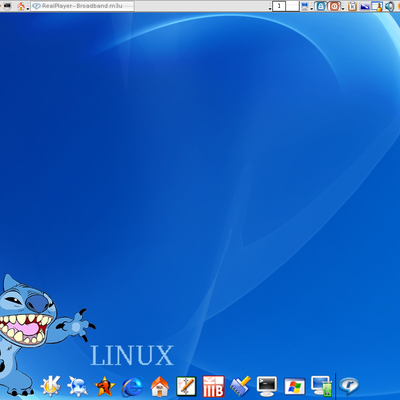This screenshot has height=400, width=400.
Task: Open the KDE Control Center gear-and-globe icon
Action: coord(77,386)
